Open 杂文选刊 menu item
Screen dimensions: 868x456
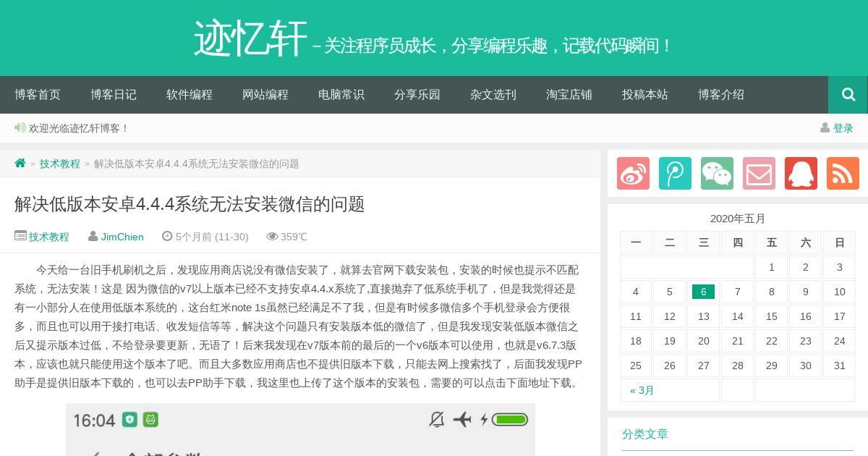(493, 95)
